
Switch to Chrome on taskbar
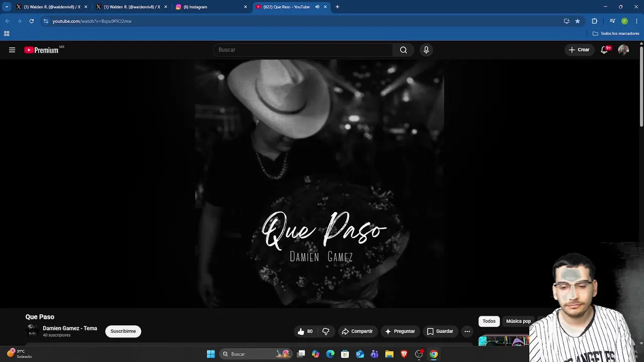(x=434, y=354)
